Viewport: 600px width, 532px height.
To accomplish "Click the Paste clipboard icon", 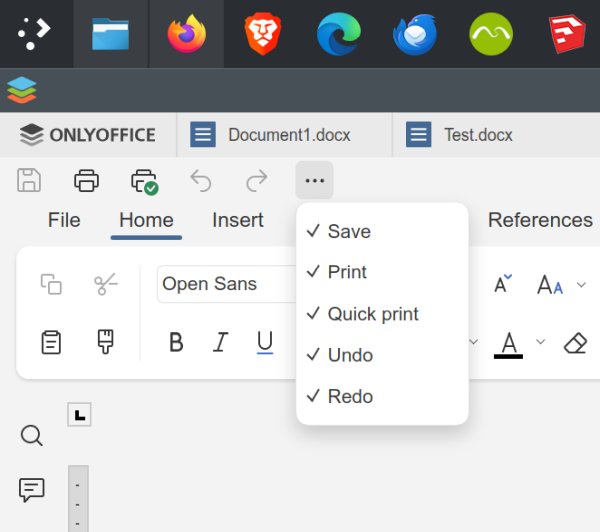I will point(51,342).
